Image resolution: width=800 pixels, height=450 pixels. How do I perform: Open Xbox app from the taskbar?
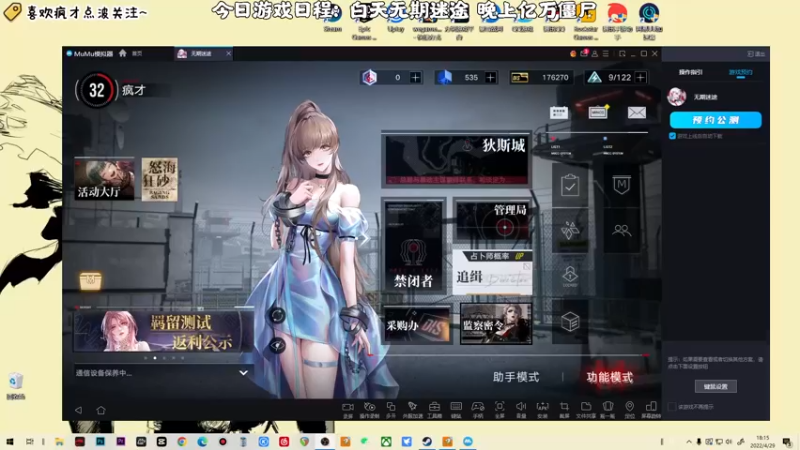[386, 441]
